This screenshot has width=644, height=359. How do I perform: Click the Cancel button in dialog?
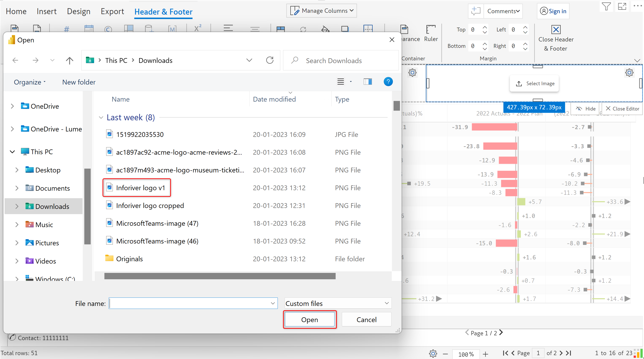tap(366, 320)
